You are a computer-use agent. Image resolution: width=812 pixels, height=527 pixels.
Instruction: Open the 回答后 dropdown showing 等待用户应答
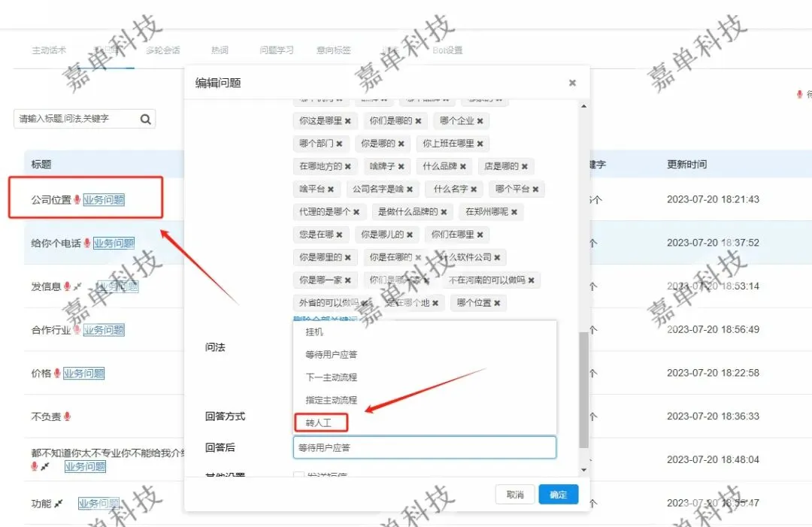click(x=424, y=447)
